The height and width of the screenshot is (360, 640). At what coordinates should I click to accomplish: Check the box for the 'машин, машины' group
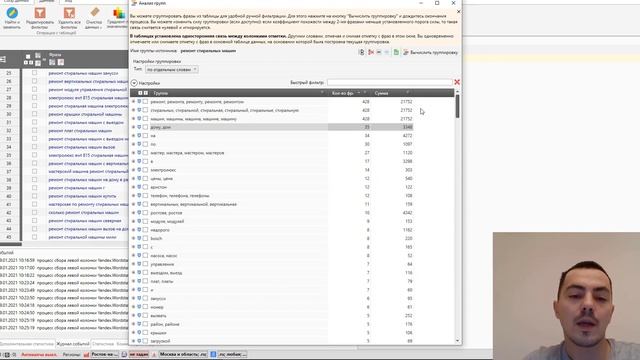[145, 119]
